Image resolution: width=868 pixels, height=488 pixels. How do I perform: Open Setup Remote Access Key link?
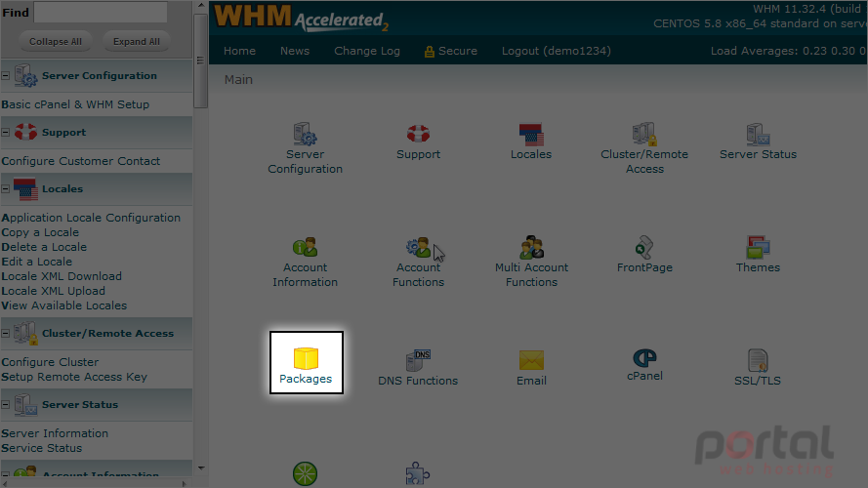click(74, 377)
